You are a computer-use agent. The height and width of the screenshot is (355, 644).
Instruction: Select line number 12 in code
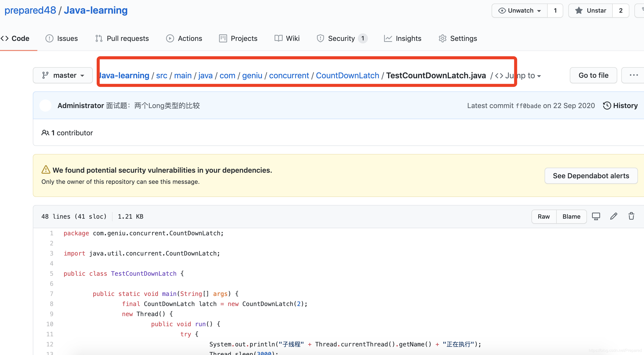[50, 344]
